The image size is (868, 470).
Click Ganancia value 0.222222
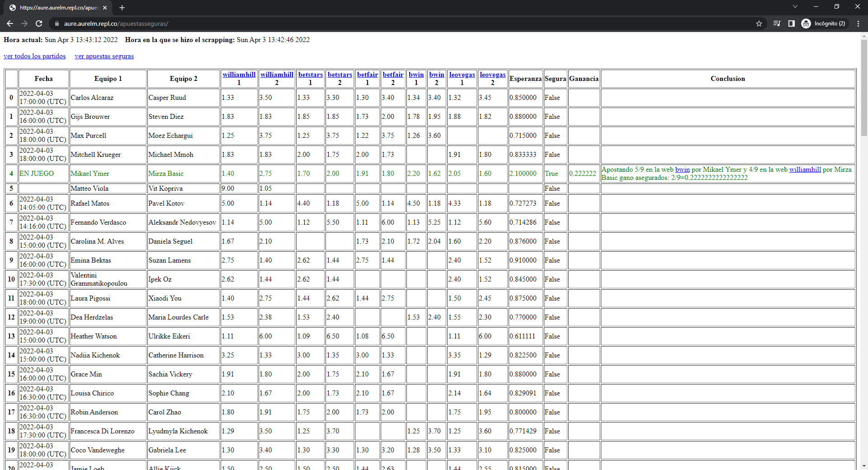[x=584, y=174]
